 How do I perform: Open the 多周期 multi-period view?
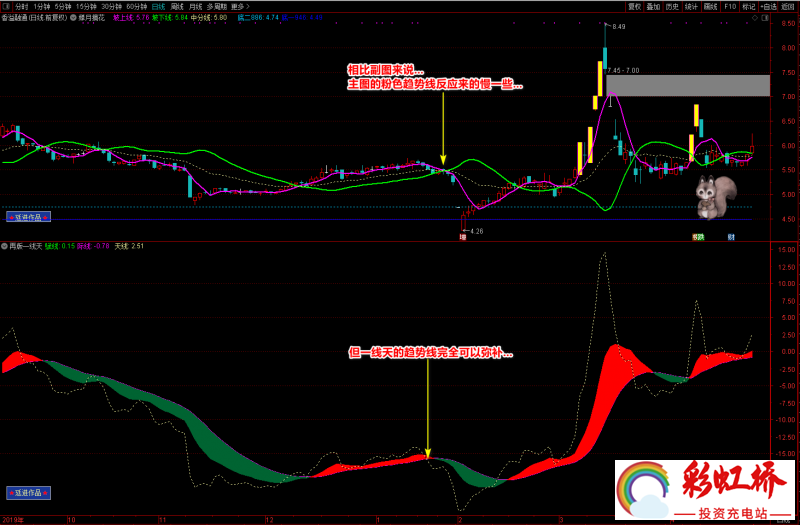click(216, 7)
